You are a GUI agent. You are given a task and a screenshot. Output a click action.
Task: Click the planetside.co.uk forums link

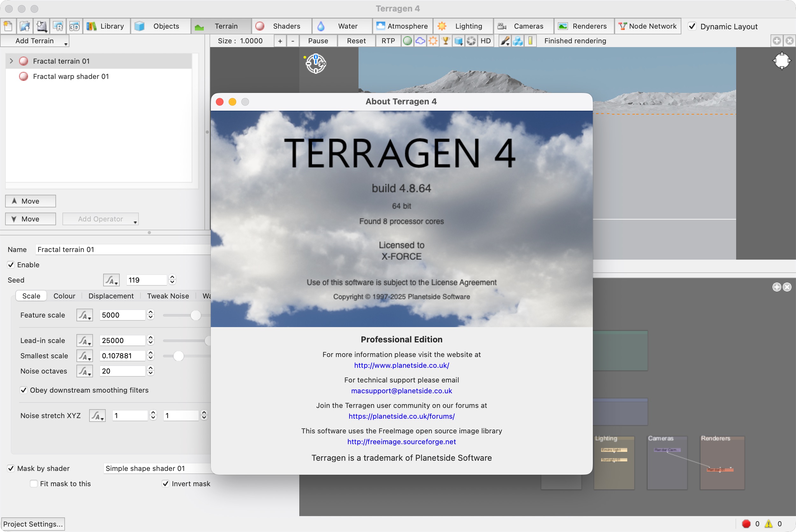(401, 416)
